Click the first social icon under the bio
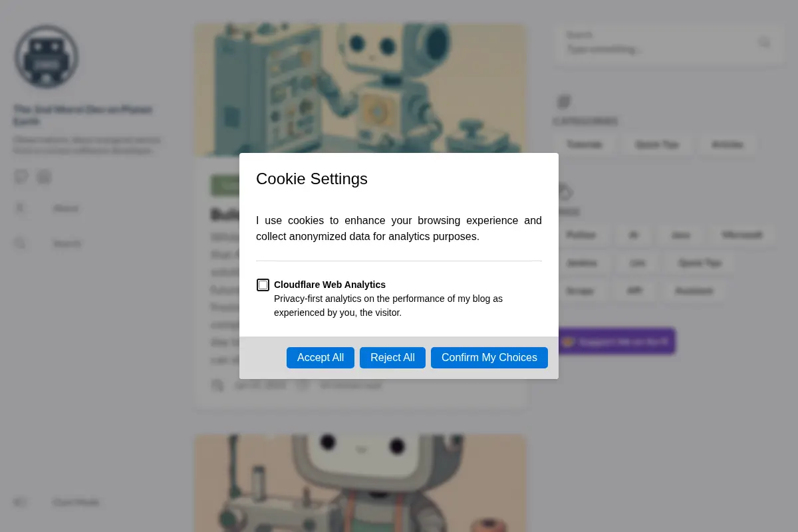798x532 pixels. point(21,177)
